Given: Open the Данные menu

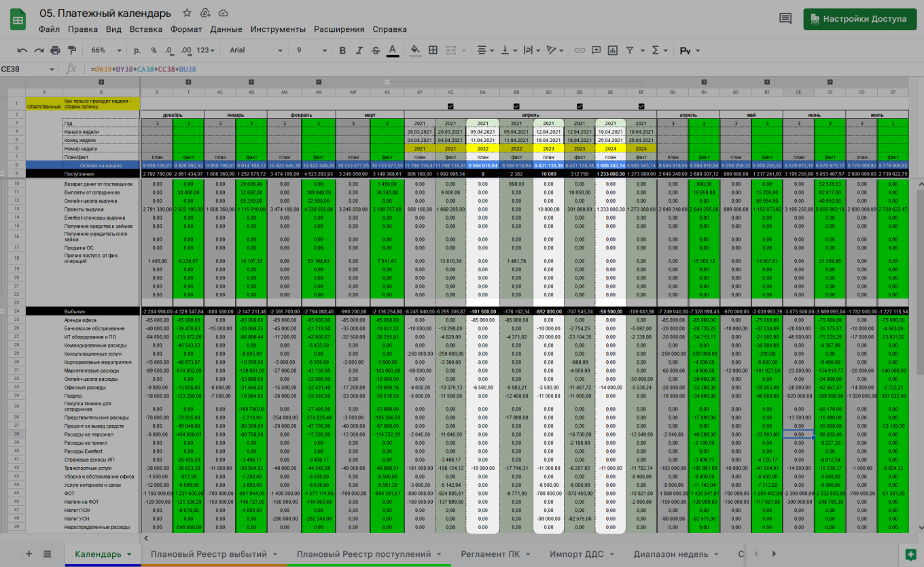Looking at the screenshot, I should (226, 29).
